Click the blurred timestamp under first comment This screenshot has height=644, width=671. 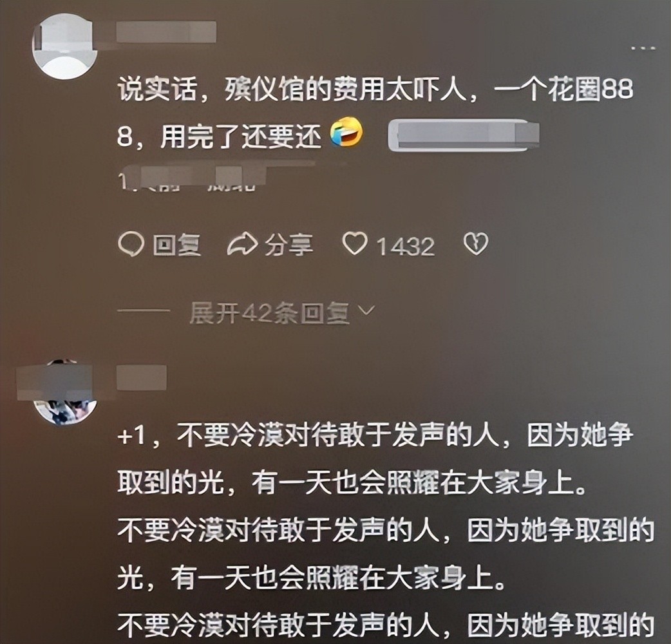(x=192, y=178)
